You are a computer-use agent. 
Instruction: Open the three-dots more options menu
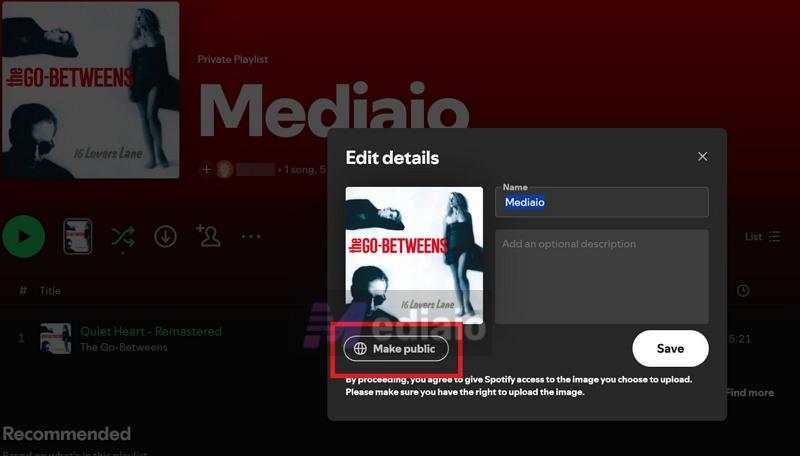(x=251, y=237)
